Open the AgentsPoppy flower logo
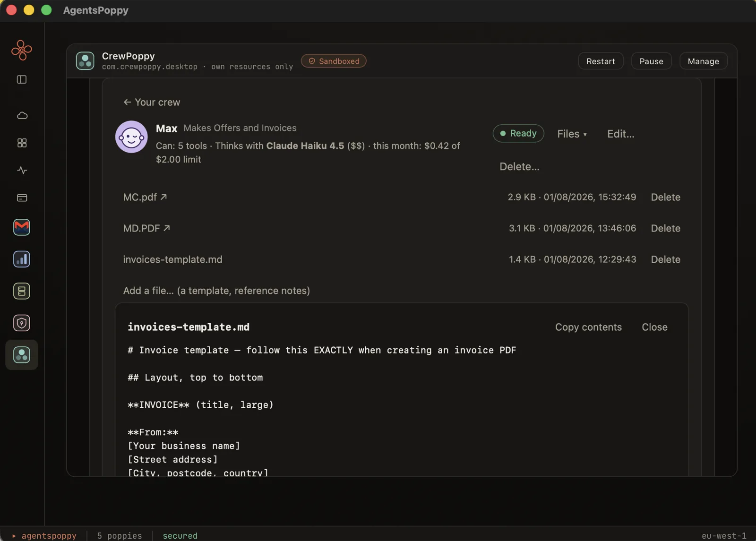 (x=22, y=50)
